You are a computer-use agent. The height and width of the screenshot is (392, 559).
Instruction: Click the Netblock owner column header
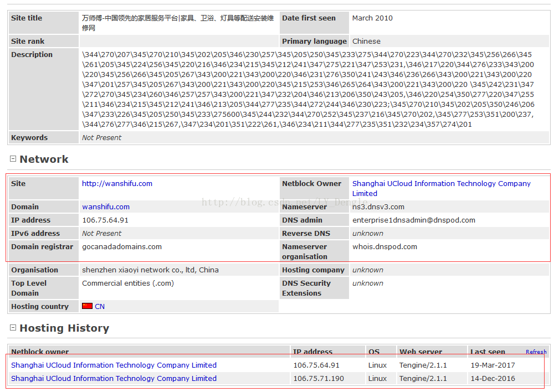coord(40,352)
